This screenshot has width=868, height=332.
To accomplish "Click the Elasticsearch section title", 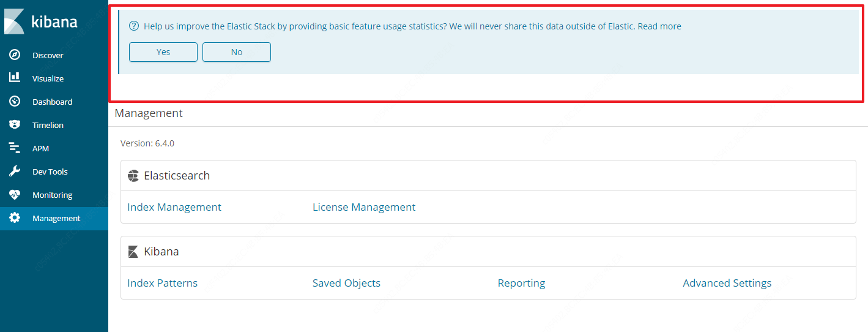I will (x=177, y=176).
